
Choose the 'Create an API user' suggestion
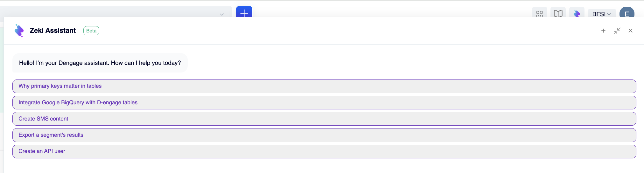click(324, 151)
